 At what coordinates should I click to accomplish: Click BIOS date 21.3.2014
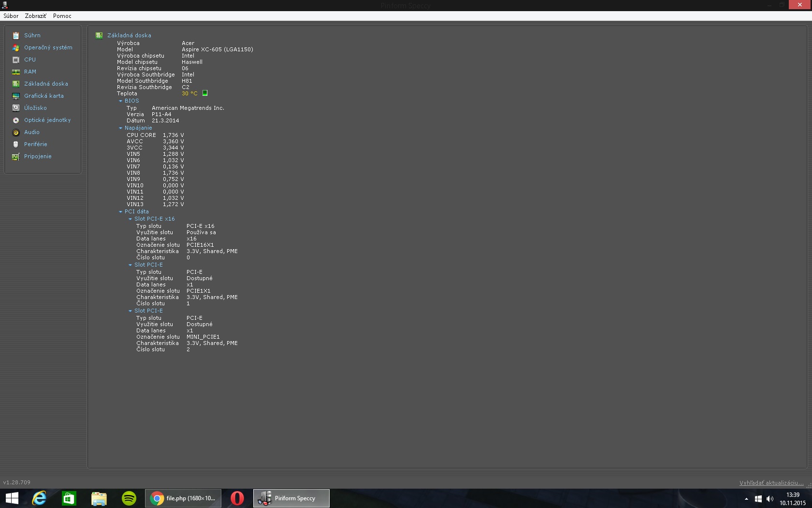coord(165,120)
